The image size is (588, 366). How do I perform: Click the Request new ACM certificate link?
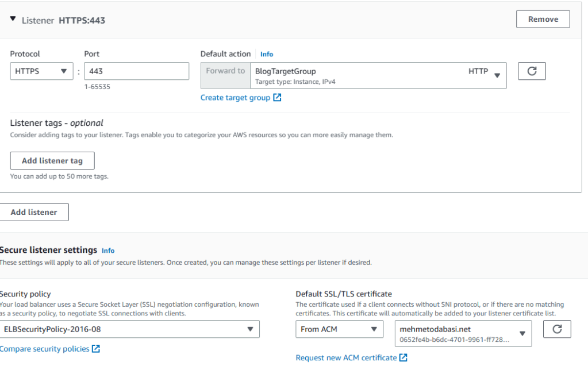pyautogui.click(x=346, y=357)
